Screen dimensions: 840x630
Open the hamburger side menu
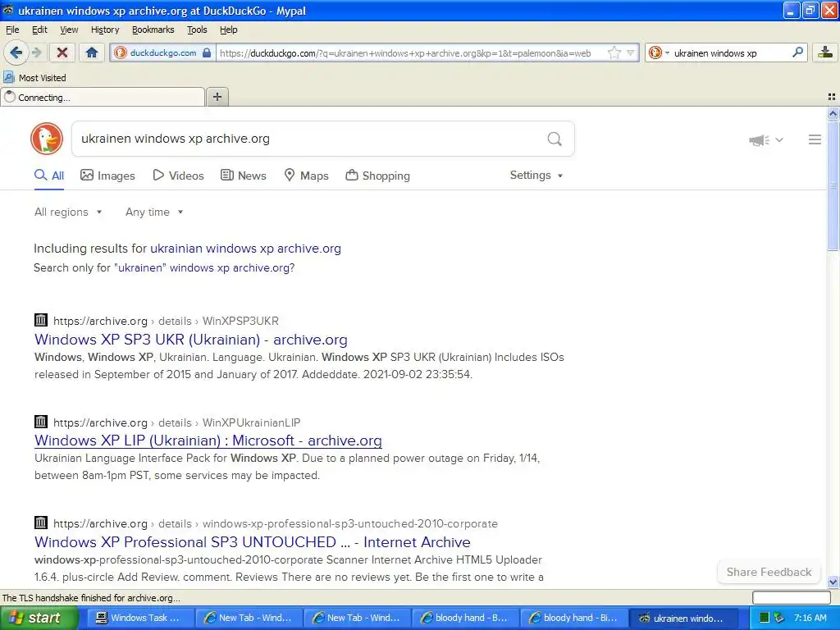[x=815, y=139]
